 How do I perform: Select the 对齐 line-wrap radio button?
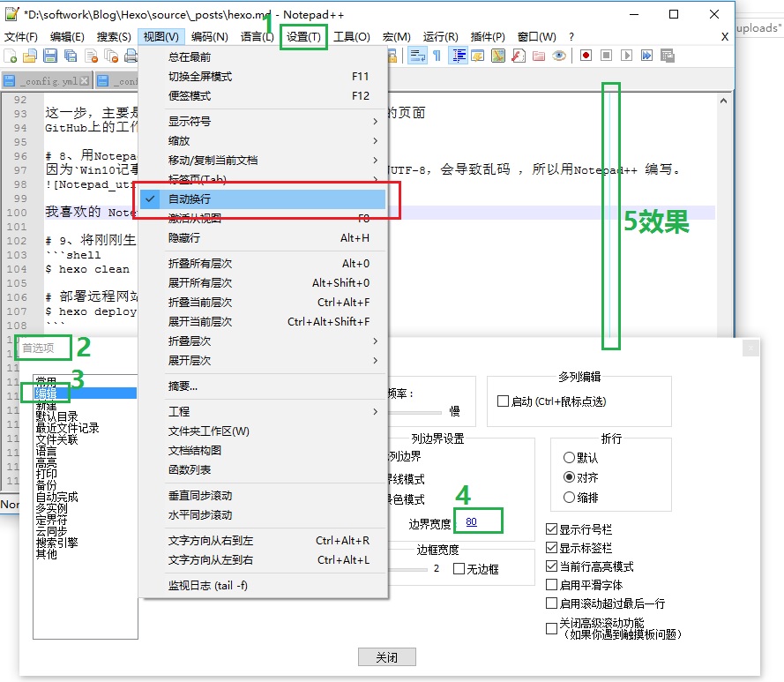click(569, 477)
